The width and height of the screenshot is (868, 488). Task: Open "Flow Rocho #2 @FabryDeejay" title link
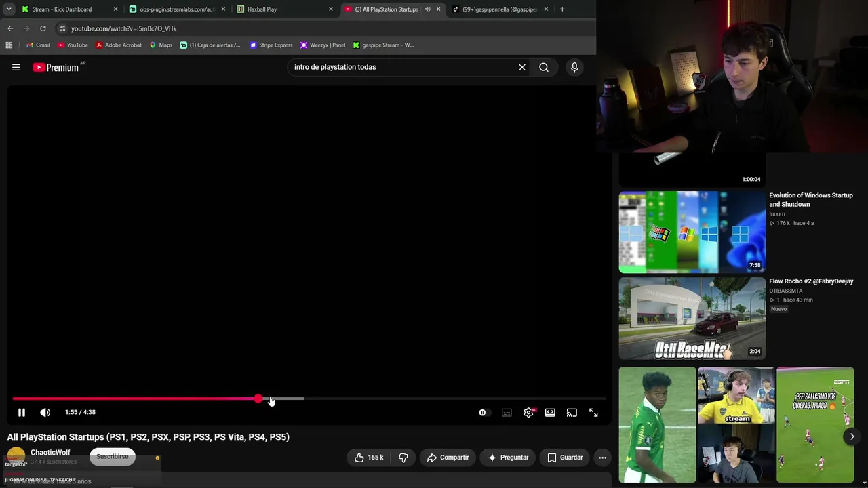811,281
